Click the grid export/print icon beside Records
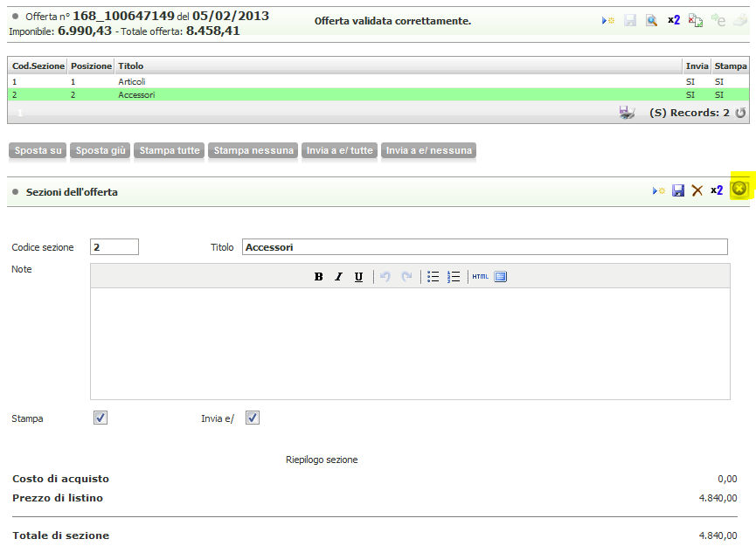This screenshot has width=756, height=546. pyautogui.click(x=627, y=113)
